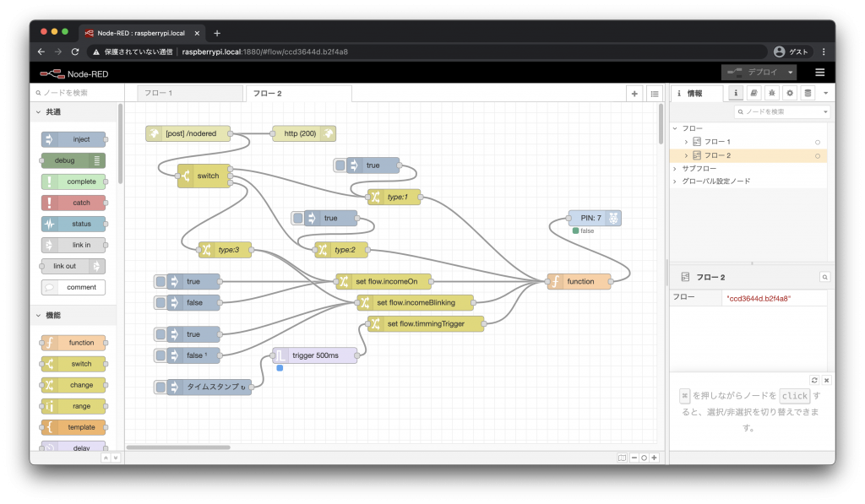Switch to the フロー 1 tab
865x504 pixels.
190,93
